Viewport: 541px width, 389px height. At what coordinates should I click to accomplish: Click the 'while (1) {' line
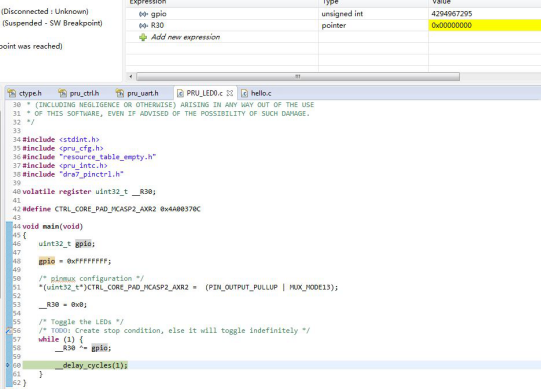tap(61, 339)
